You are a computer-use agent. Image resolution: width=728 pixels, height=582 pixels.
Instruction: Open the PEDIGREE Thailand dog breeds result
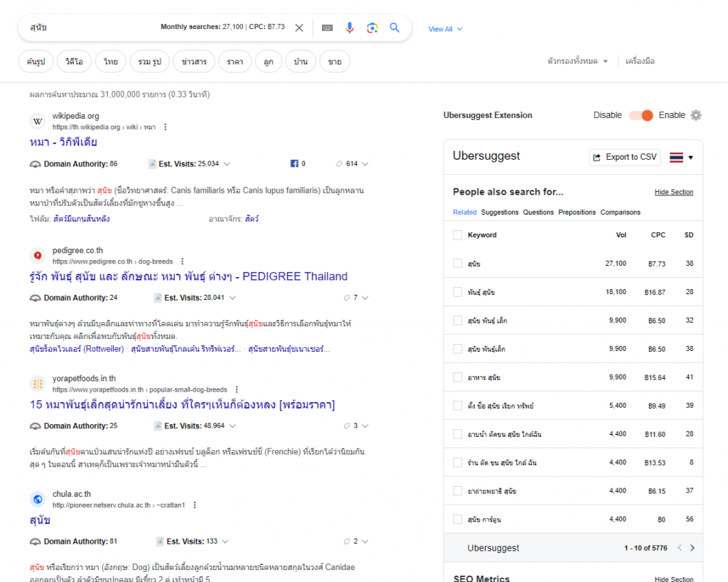[x=188, y=276]
